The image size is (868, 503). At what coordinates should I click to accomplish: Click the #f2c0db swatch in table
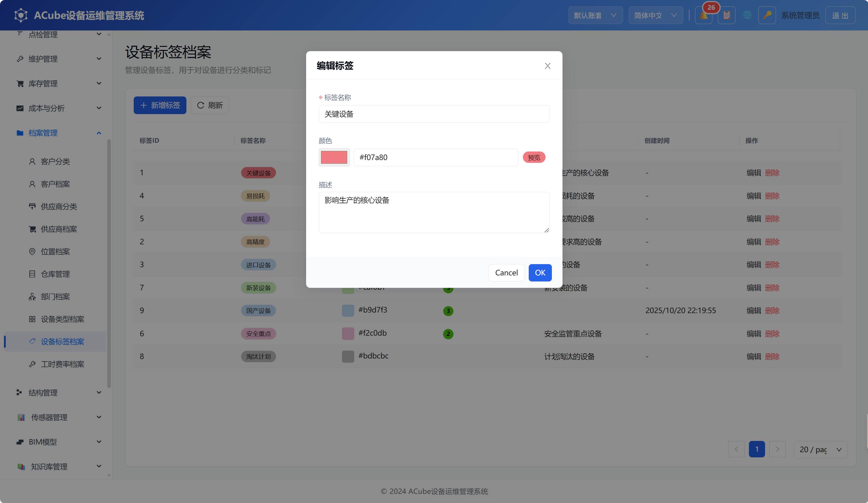point(348,334)
